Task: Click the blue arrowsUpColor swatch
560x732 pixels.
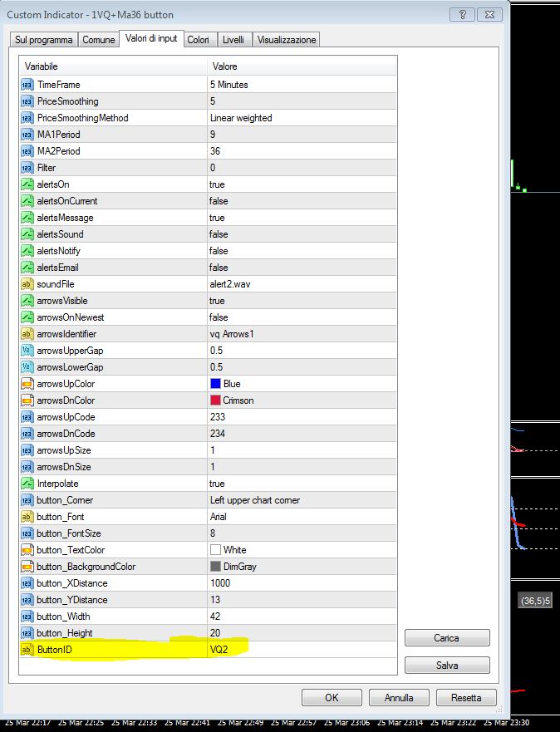Action: (215, 384)
